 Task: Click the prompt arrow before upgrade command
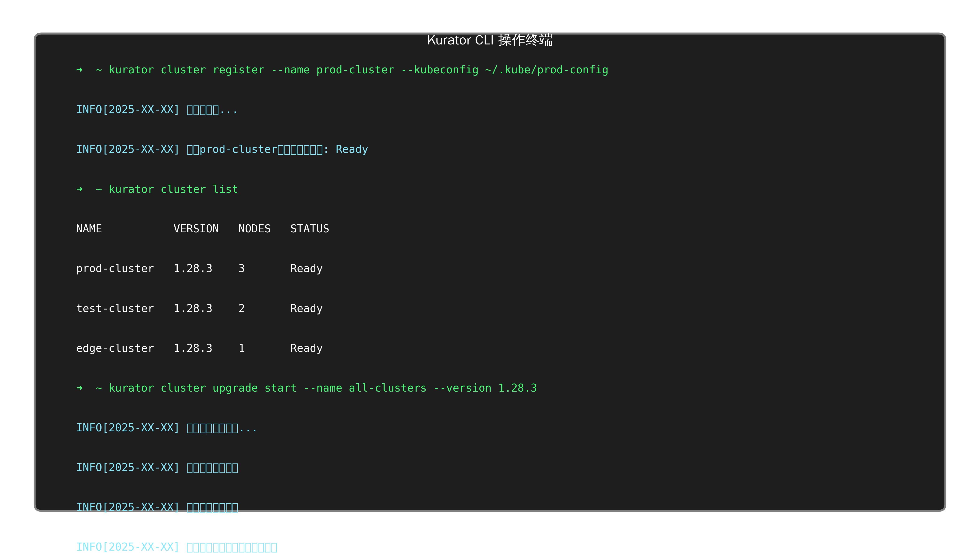pos(80,388)
